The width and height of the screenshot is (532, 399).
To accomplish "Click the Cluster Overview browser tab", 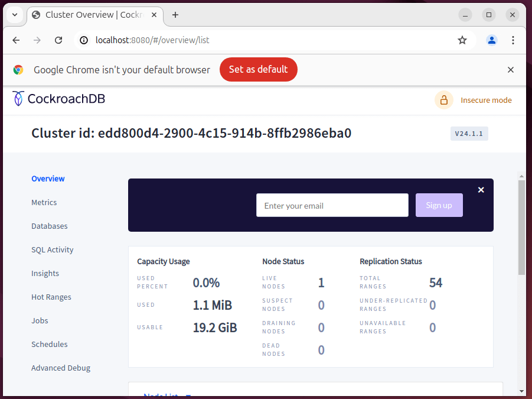I will tap(95, 15).
